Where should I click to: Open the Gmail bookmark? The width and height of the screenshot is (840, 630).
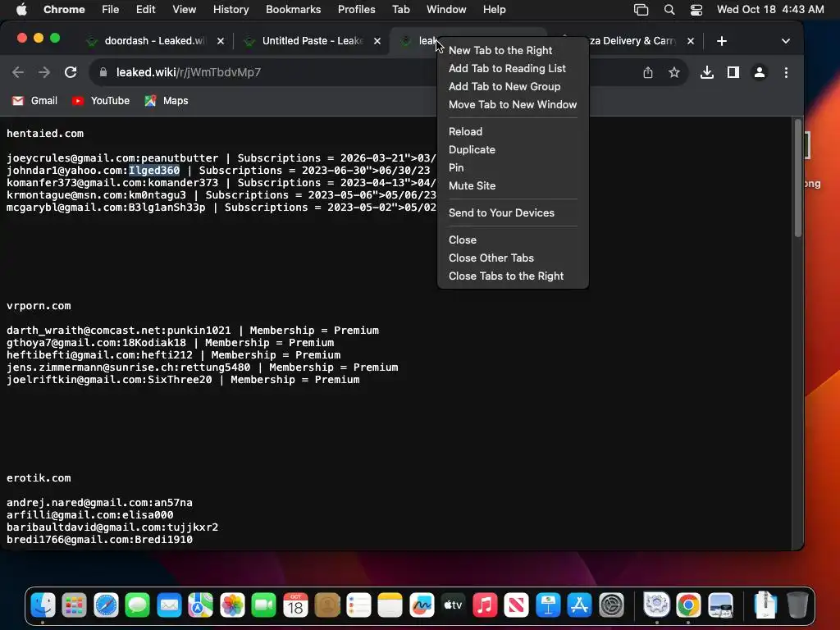34,101
